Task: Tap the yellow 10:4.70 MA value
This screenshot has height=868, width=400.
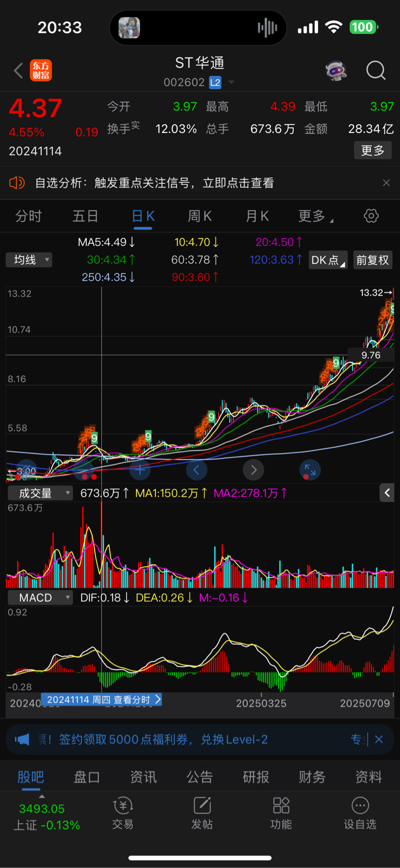Action: 197,242
